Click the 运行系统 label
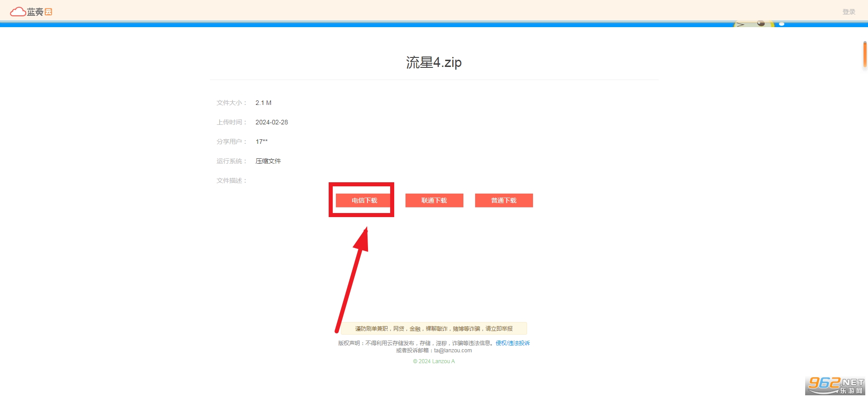The width and height of the screenshot is (868, 398). click(x=231, y=161)
